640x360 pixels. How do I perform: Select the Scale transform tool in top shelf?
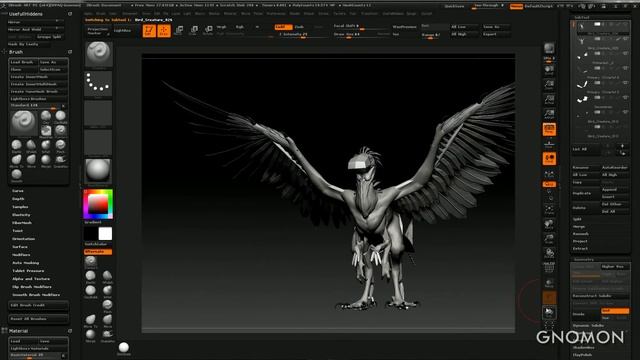coord(193,31)
